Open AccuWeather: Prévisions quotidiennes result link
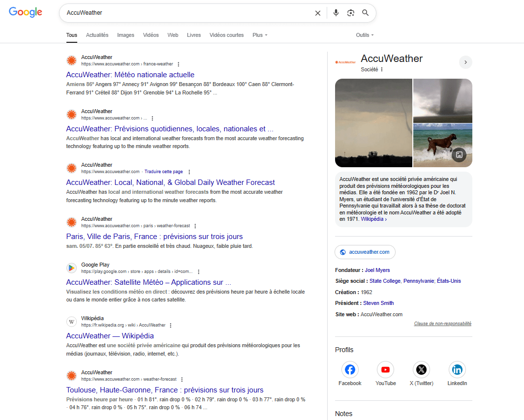524x420 pixels. pyautogui.click(x=170, y=129)
